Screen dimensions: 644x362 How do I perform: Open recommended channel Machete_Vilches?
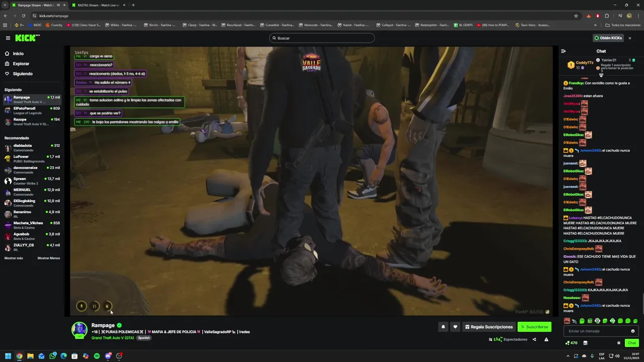[32, 225]
